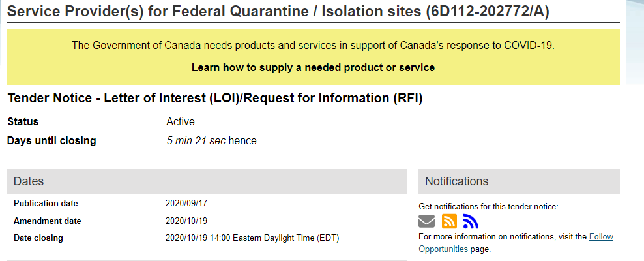Click 'Get notifications for this tender notice' text
Viewport: 644px width, 261px height.
click(488, 207)
